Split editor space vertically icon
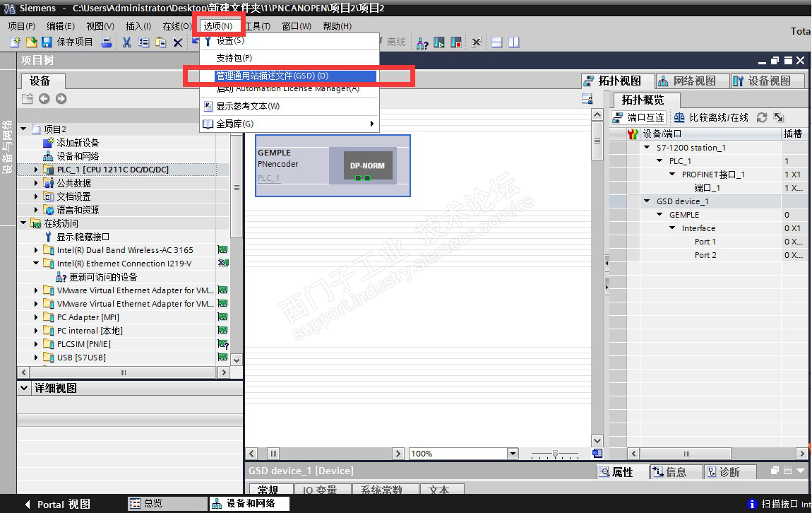812x513 pixels. click(514, 42)
